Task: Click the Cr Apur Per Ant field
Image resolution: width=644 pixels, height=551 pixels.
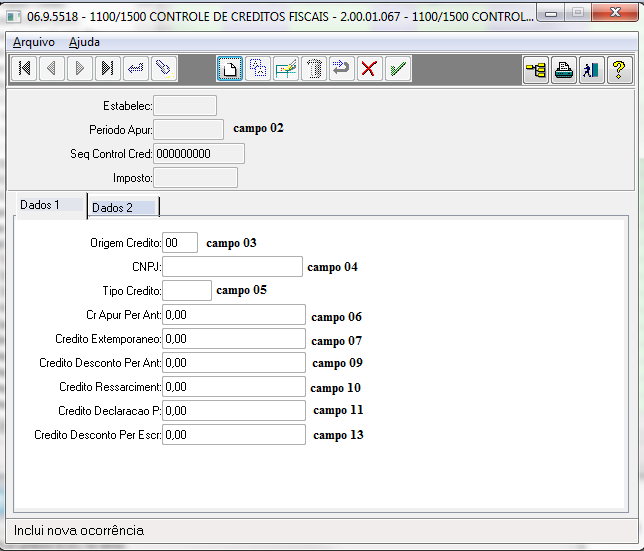Action: pyautogui.click(x=234, y=315)
